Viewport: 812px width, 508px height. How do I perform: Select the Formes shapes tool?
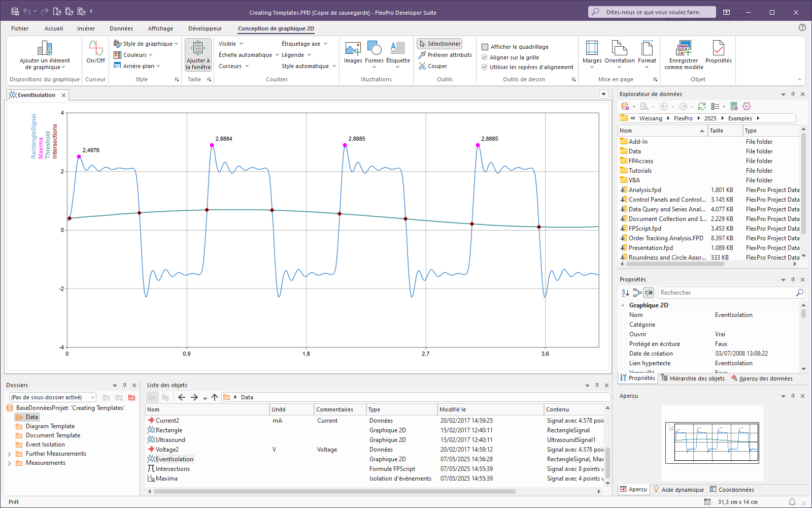(x=374, y=52)
